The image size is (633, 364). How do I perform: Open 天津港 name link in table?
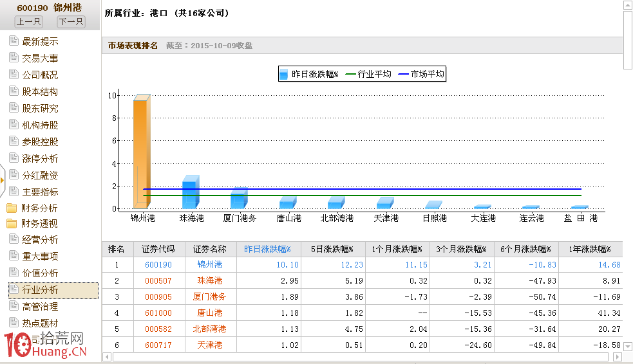pyautogui.click(x=210, y=345)
